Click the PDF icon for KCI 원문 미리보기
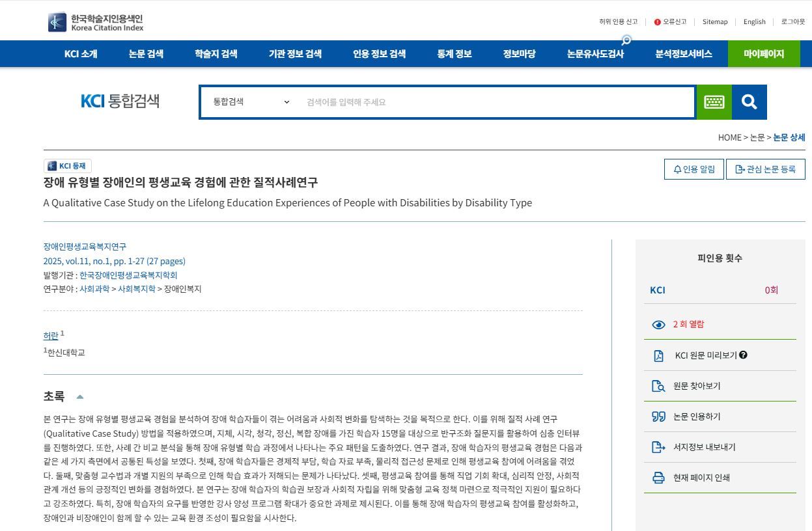The image size is (812, 531). click(658, 355)
